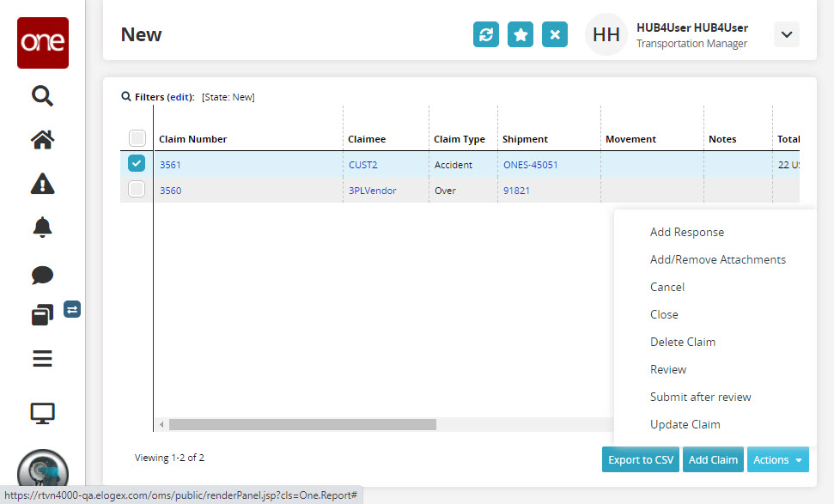This screenshot has width=834, height=504.
Task: Toggle the Actions dropdown button
Action: click(x=777, y=459)
